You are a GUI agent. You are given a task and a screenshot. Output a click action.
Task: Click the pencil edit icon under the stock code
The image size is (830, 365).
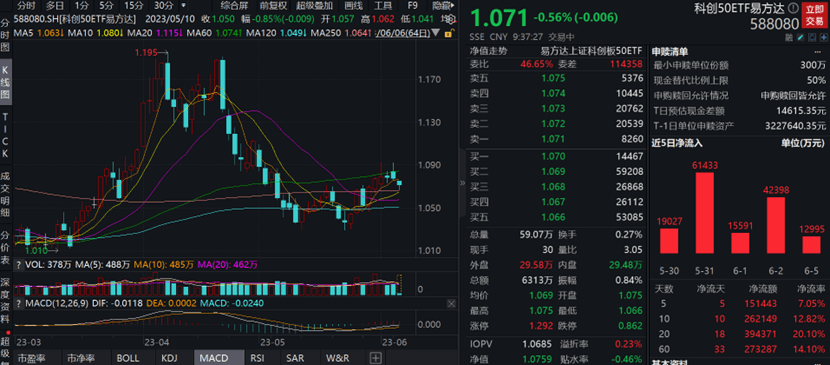tap(800, 37)
